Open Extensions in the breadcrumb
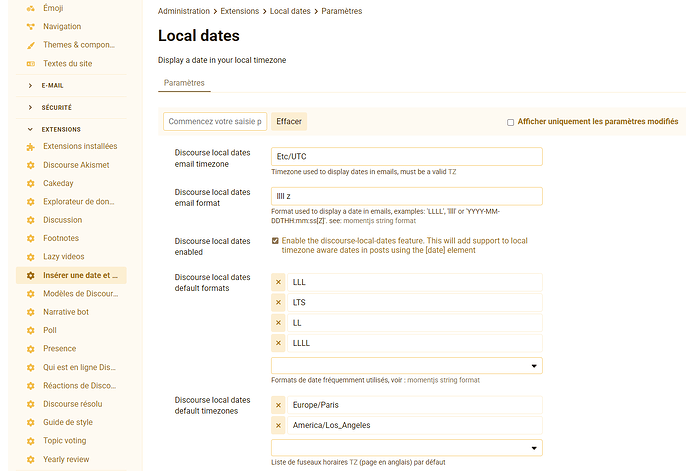690x471 pixels. (239, 11)
